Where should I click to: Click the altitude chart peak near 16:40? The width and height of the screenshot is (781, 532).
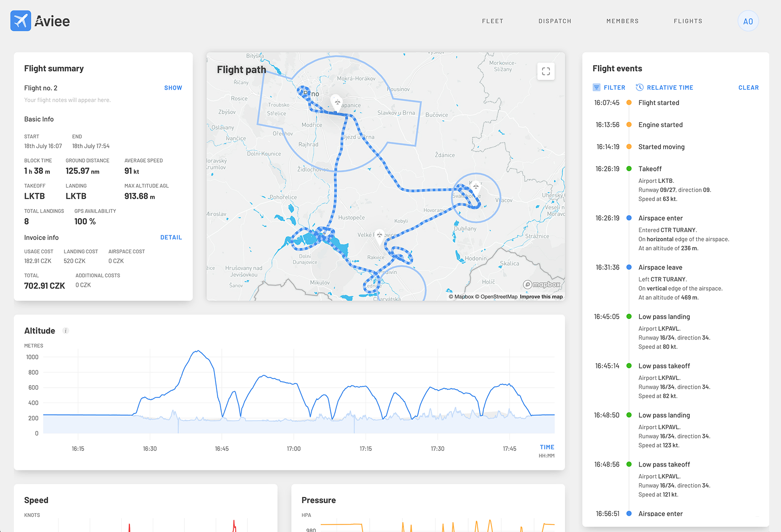pyautogui.click(x=198, y=351)
